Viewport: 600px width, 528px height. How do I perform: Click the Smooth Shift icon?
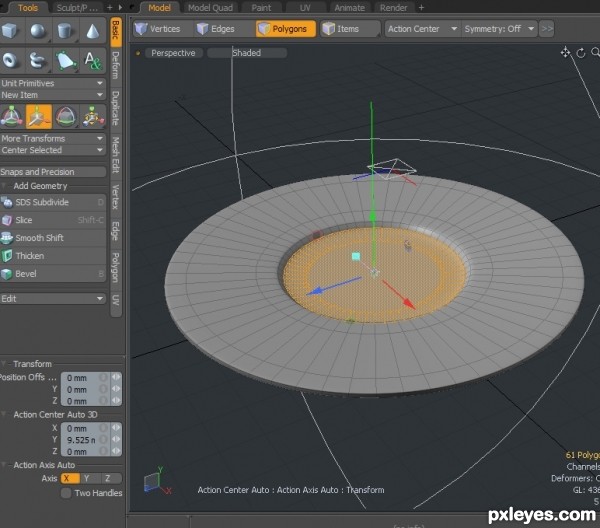click(7, 238)
